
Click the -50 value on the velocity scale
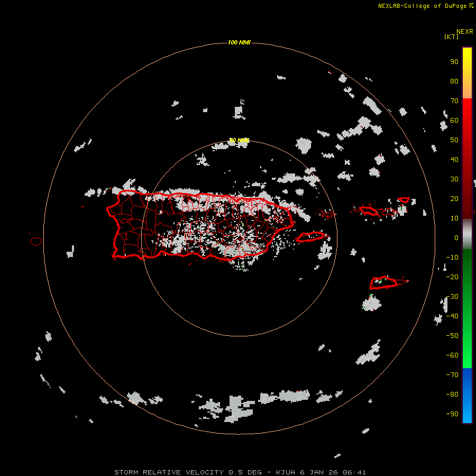tap(452, 336)
